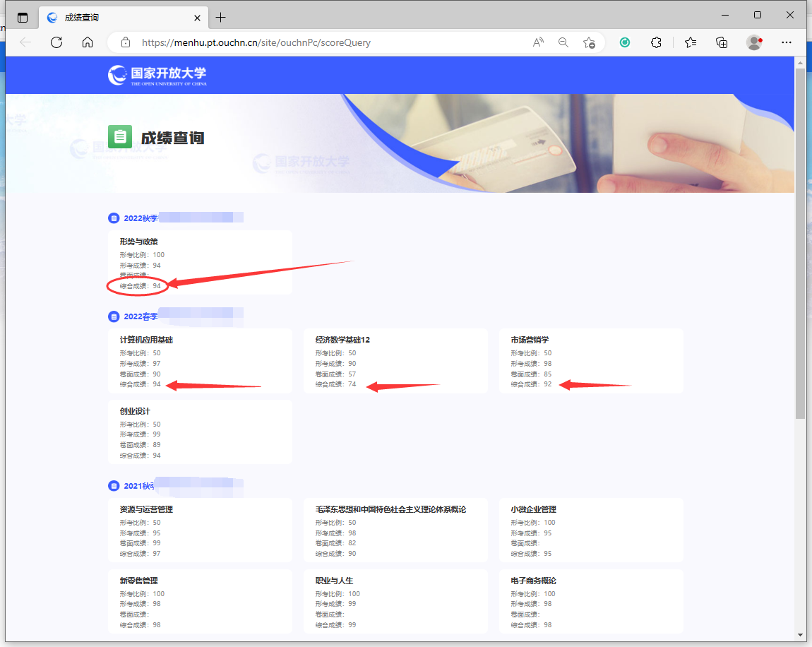Open a new tab with plus button

[x=221, y=18]
